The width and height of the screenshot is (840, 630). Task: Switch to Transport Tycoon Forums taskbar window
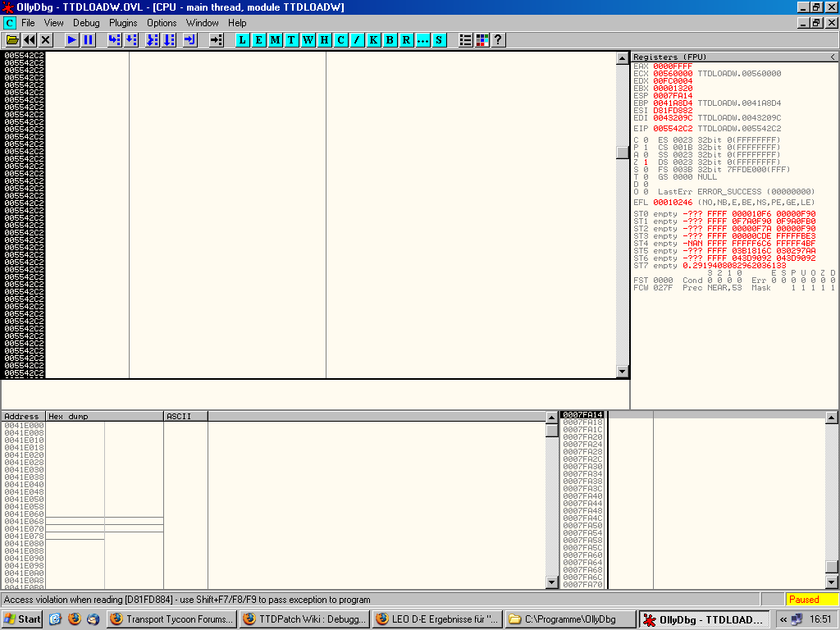click(171, 619)
